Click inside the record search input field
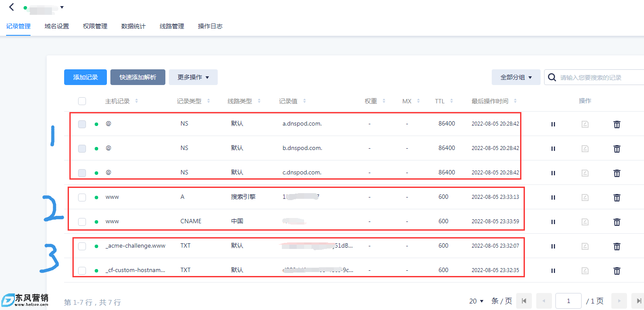Viewport: 644px width, 310px height. coord(593,77)
